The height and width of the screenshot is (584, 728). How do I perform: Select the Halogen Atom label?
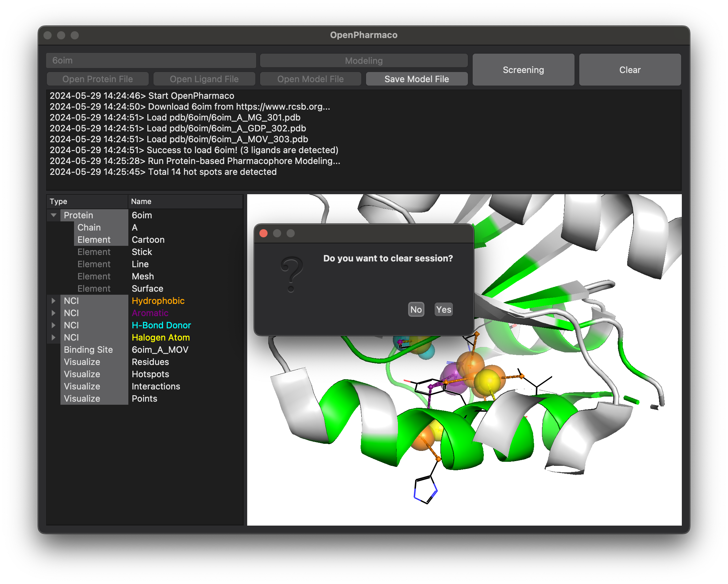click(161, 337)
